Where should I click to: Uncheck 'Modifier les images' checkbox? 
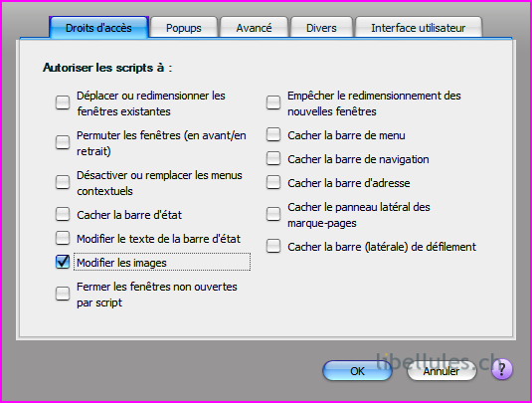(63, 262)
